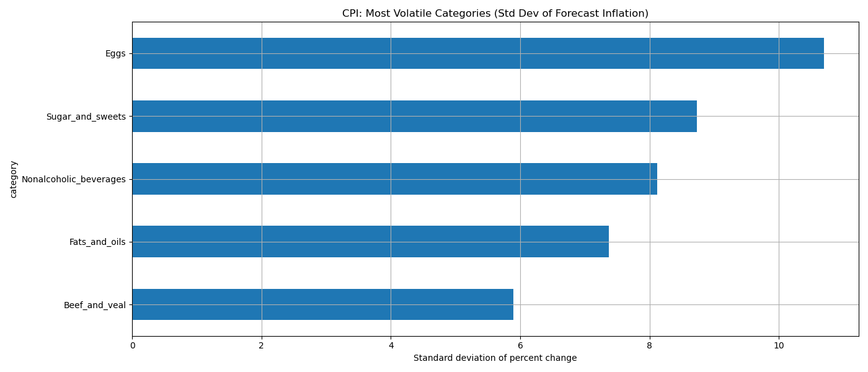Viewport: 868px width, 372px height.
Task: Select the 'Sugar_and_sweets' category label
Action: 86,117
